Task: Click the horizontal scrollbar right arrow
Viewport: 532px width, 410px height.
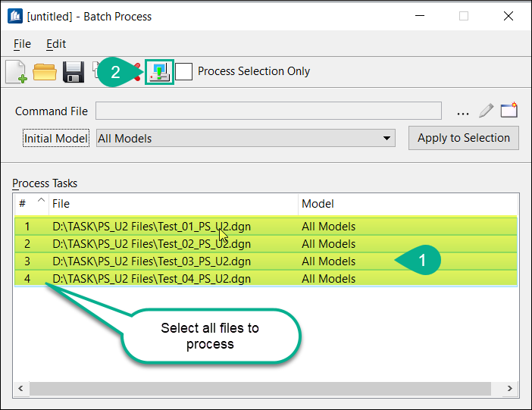Action: coord(509,388)
